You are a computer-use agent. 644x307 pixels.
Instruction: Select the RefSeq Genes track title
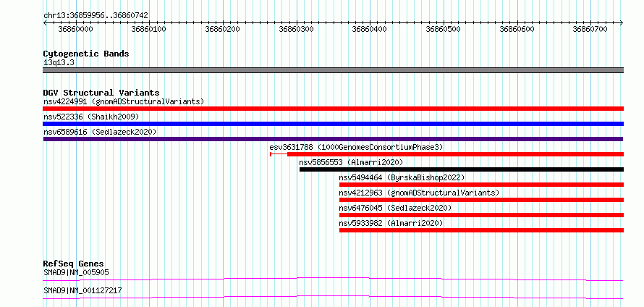[74, 264]
